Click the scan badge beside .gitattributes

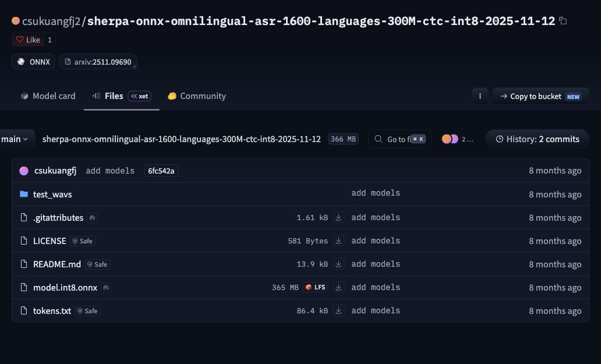point(92,218)
